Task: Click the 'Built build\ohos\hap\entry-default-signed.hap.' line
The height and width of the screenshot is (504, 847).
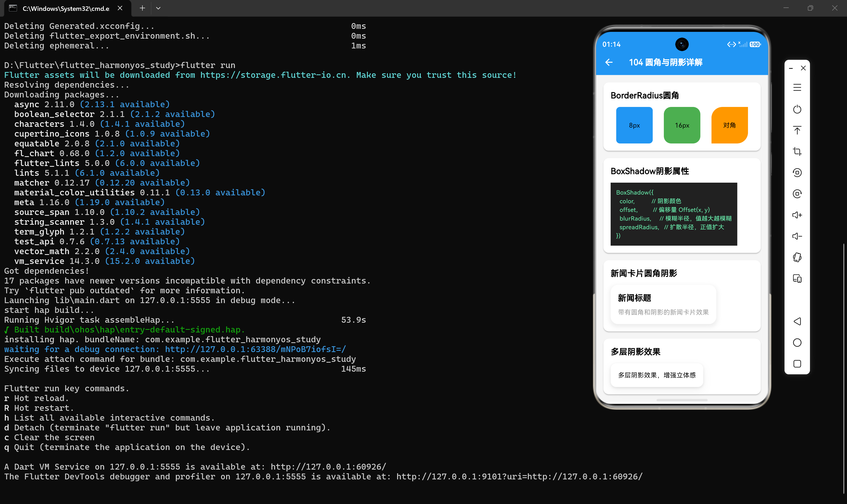Action: [125, 330]
